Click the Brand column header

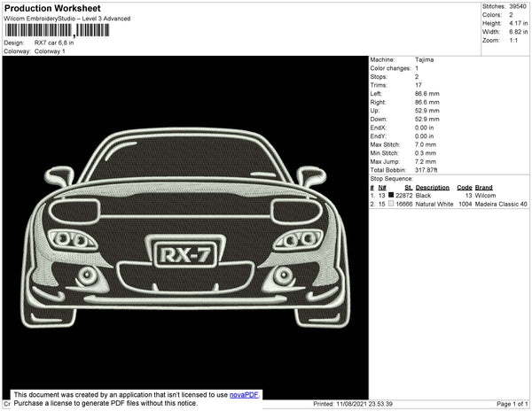[x=483, y=188]
